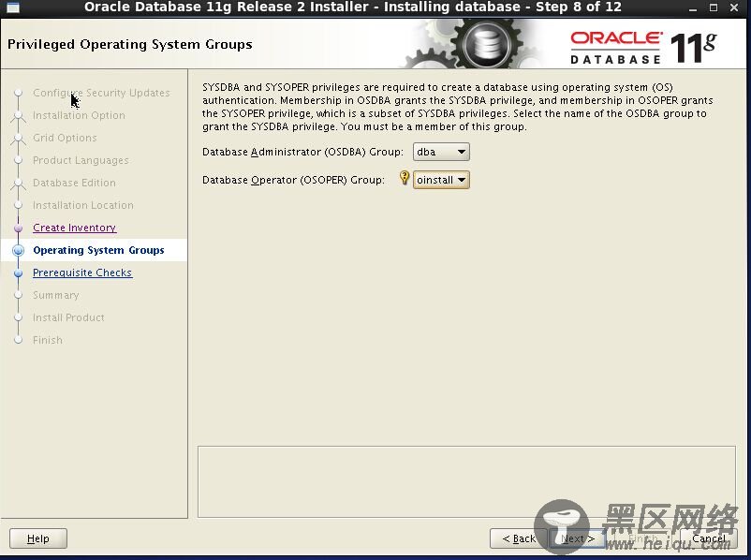Click the Help button
Screen dimensions: 751x560
[38, 538]
